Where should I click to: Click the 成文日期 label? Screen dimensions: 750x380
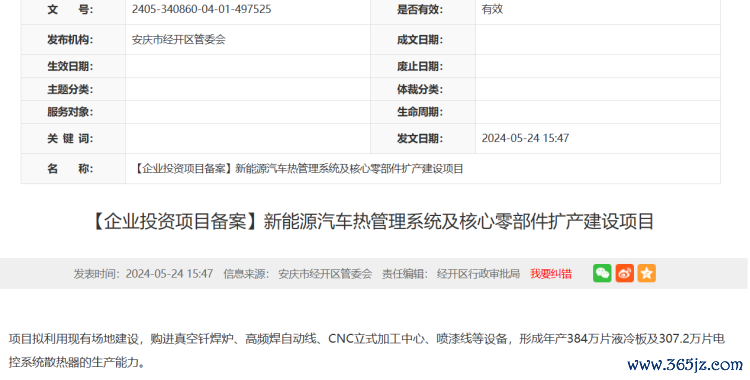pyautogui.click(x=419, y=40)
